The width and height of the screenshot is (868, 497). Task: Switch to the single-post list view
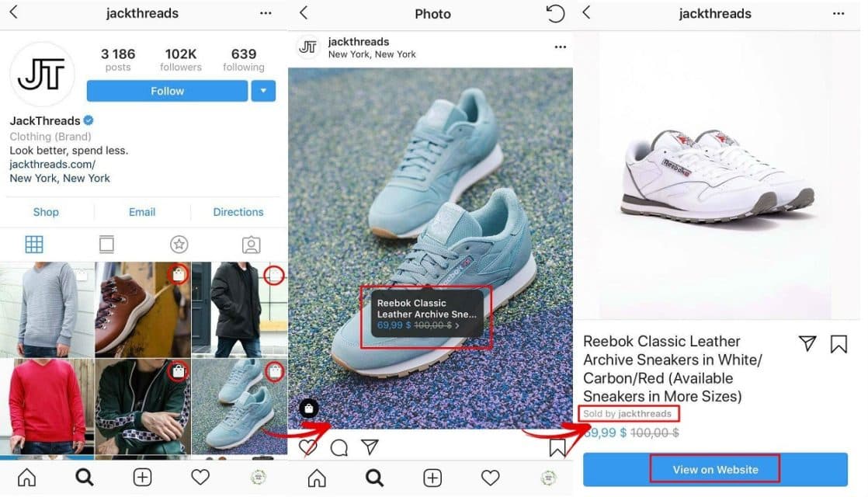click(106, 244)
